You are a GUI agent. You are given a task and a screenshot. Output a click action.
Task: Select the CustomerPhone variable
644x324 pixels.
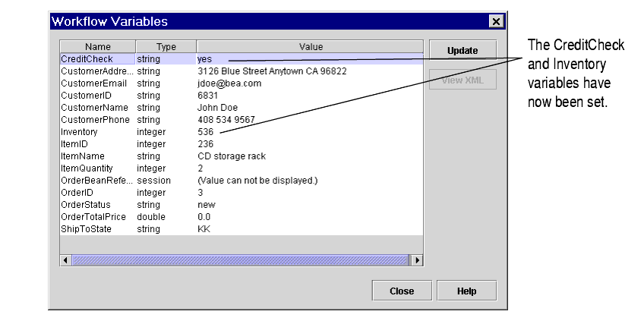(95, 120)
